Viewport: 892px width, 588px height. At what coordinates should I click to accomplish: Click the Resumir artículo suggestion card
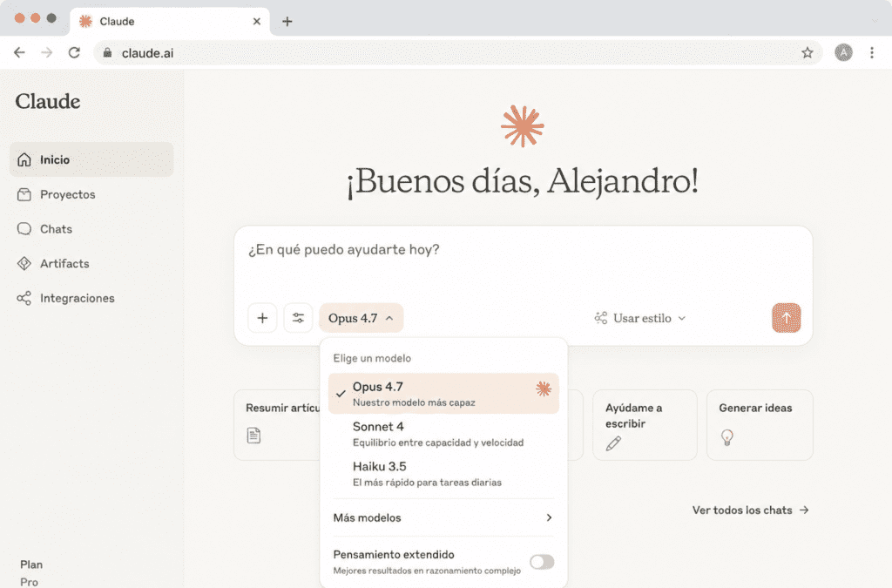click(x=278, y=425)
